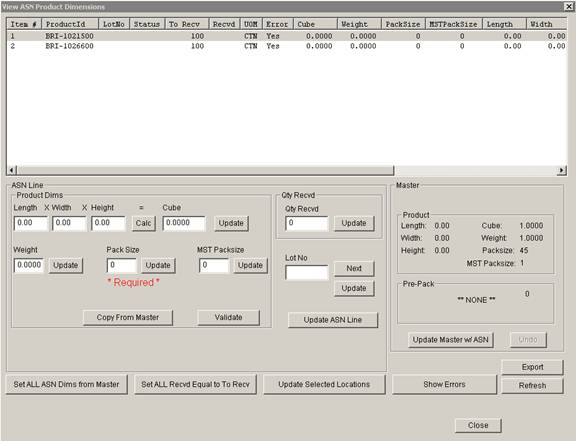Focus the Length input field

31,223
